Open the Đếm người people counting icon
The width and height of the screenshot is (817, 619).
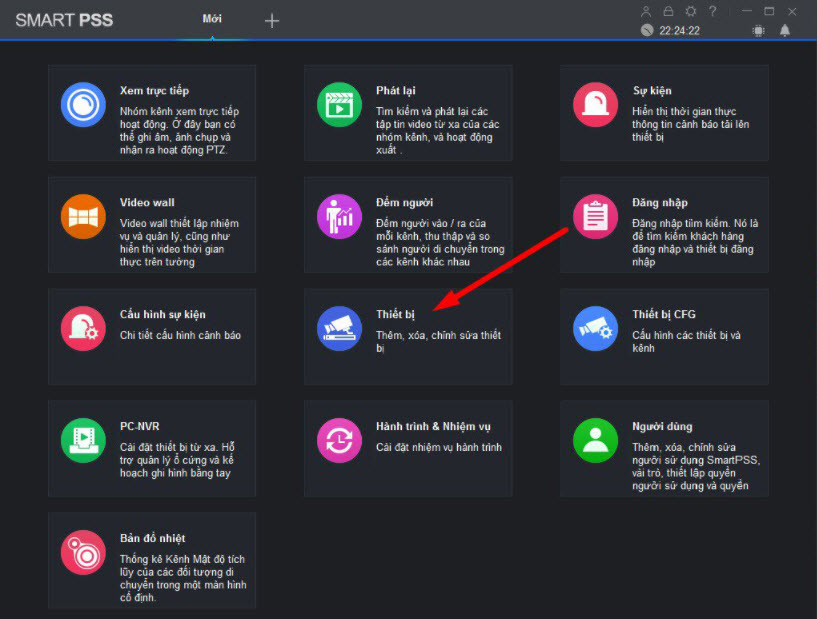pyautogui.click(x=339, y=216)
